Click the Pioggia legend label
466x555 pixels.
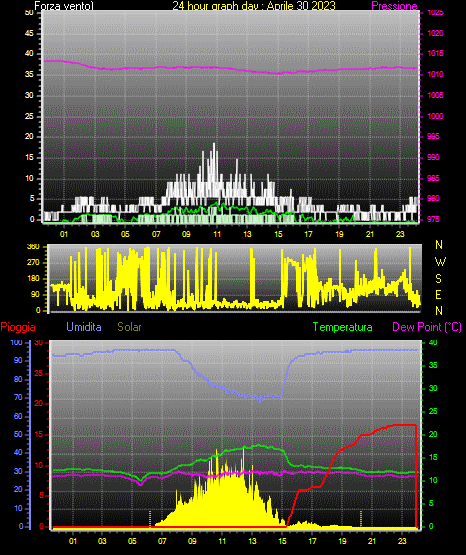18,327
